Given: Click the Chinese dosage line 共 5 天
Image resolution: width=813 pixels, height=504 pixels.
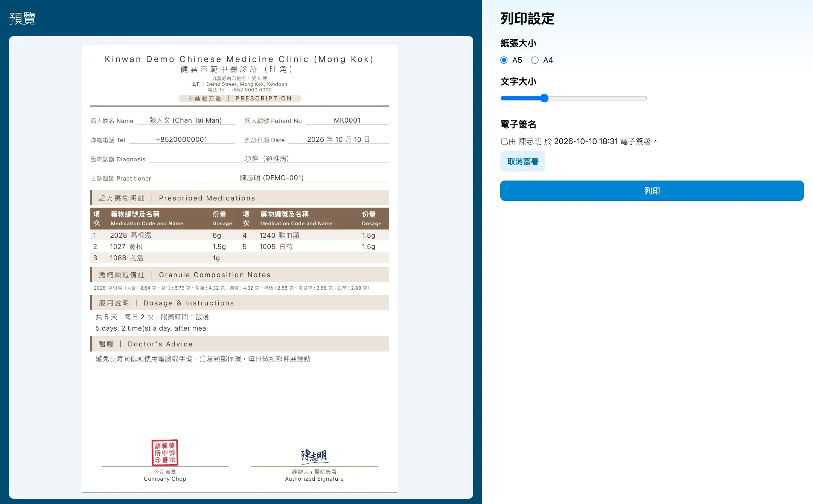Looking at the screenshot, I should tap(152, 317).
